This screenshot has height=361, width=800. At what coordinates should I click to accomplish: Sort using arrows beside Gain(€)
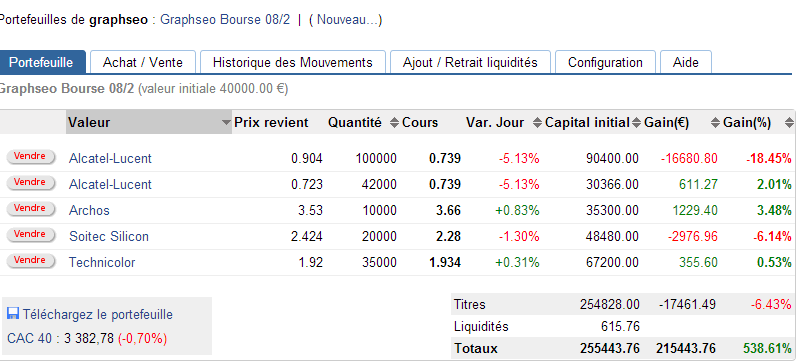715,122
